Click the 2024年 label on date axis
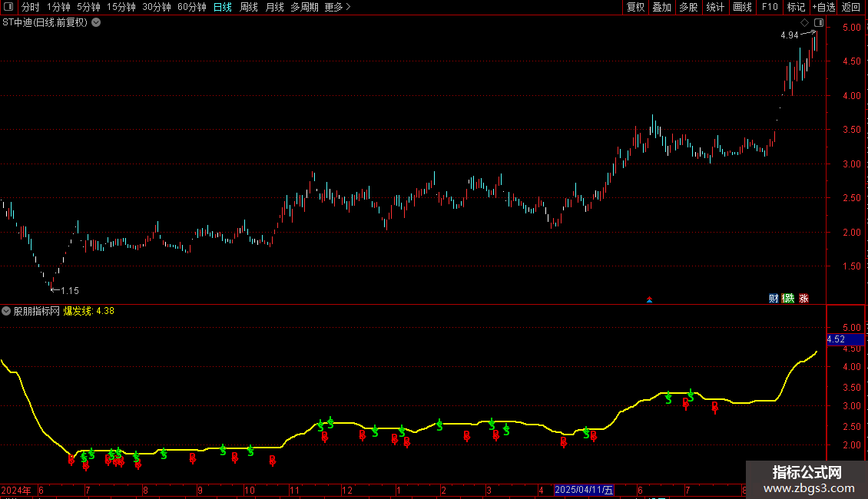 click(15, 490)
